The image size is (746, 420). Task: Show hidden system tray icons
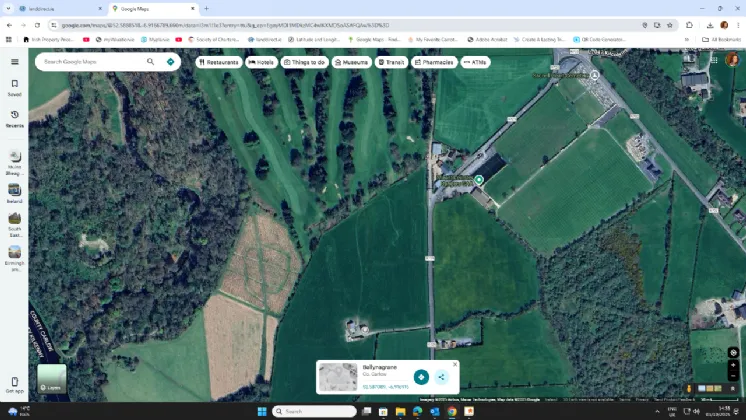click(x=657, y=411)
